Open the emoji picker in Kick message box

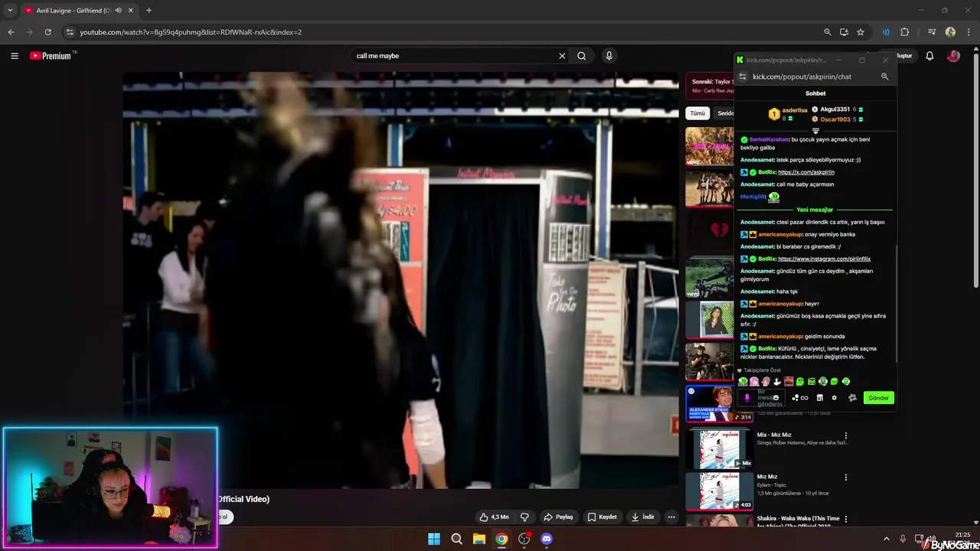point(776,398)
